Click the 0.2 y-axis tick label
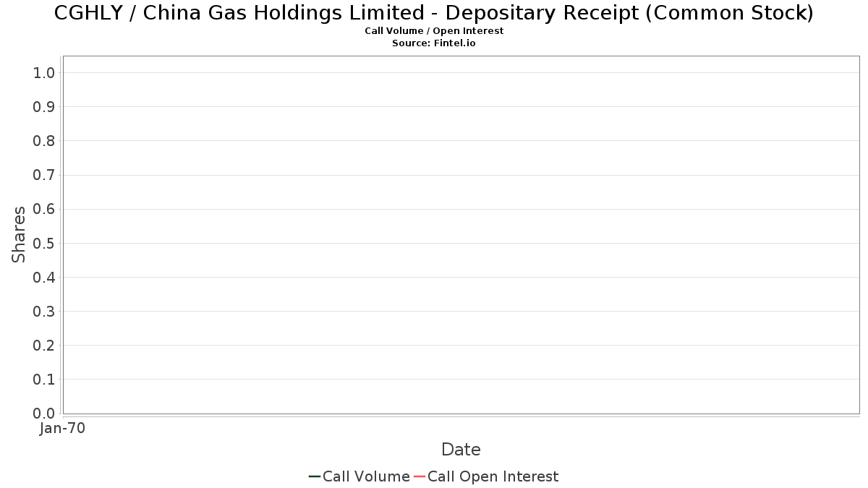The height and width of the screenshot is (488, 868). (44, 346)
